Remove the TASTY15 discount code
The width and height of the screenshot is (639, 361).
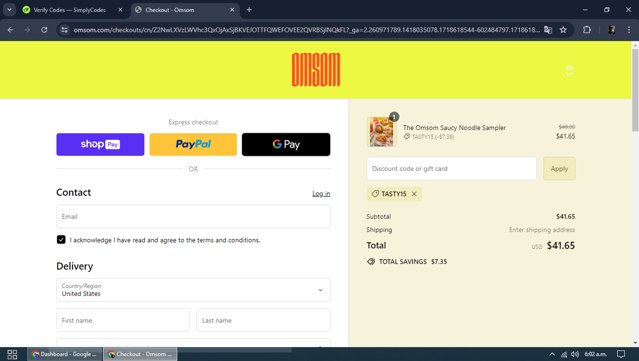(414, 194)
